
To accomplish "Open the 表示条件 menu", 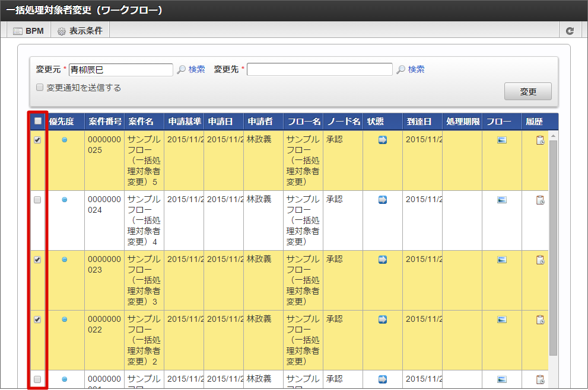I will coord(80,31).
